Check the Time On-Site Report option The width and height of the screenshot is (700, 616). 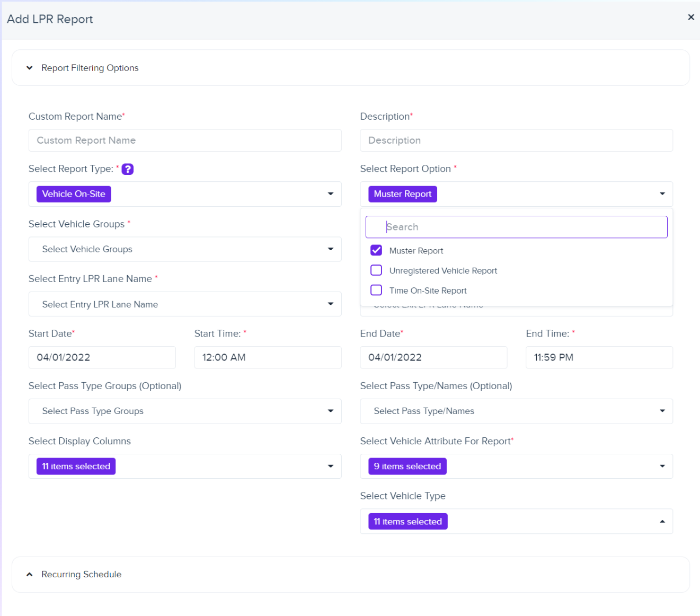pos(376,290)
